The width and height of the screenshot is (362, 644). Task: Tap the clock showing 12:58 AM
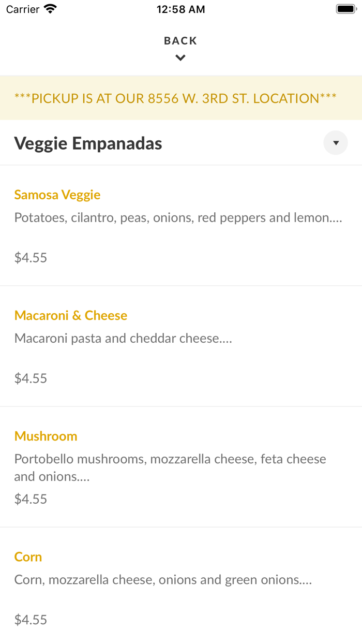pos(180,9)
